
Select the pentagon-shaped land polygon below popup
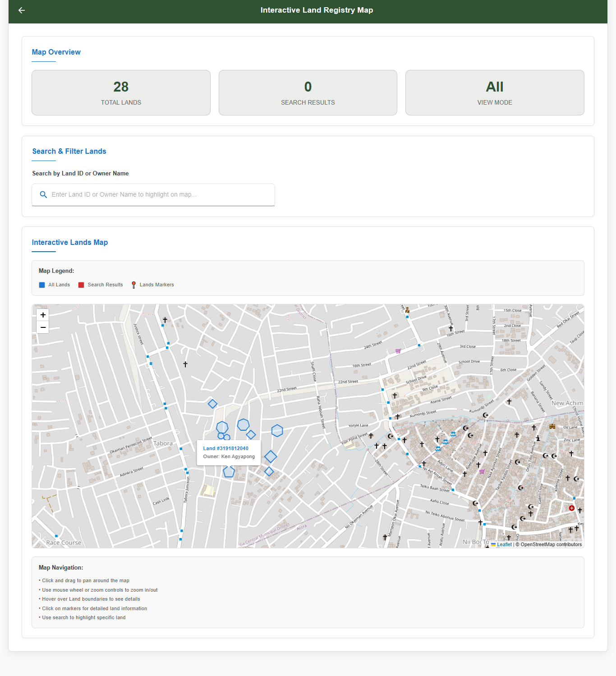coord(229,472)
